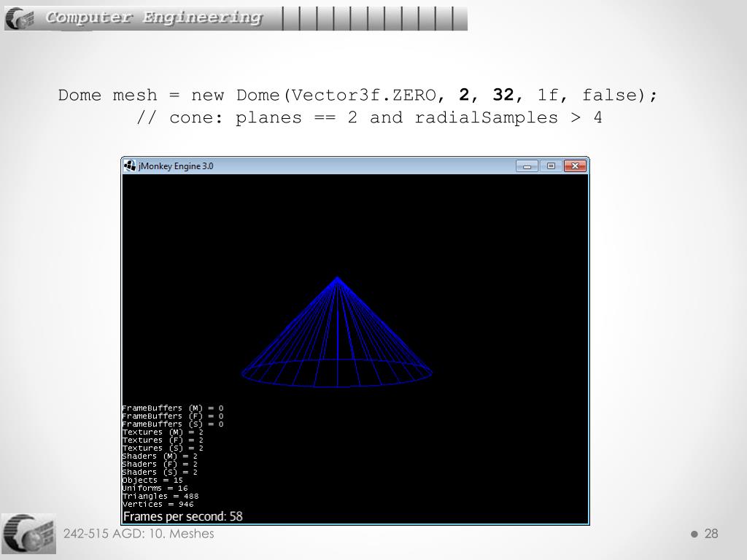Click the 'Uniforms = 16' stat line
Screen dimensions: 747x560
point(155,488)
